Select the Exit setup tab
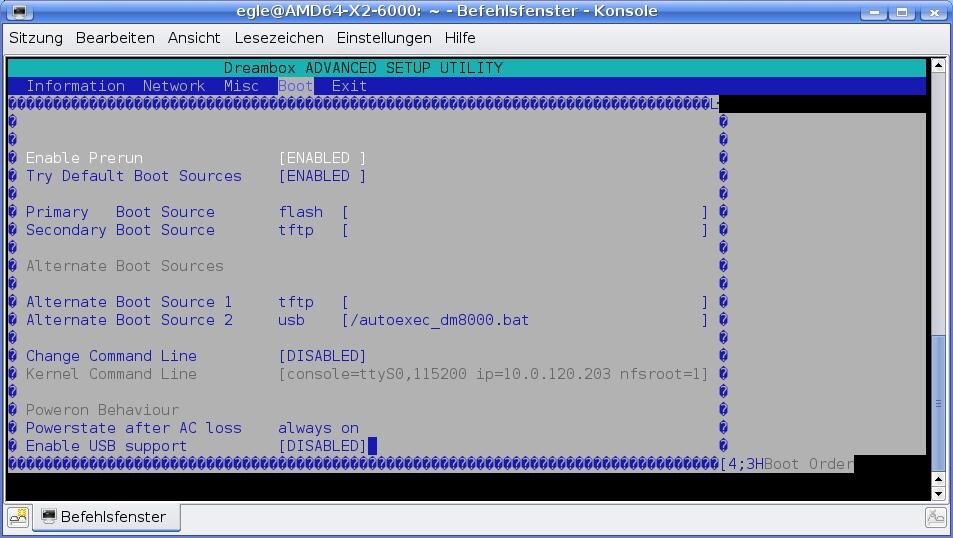 349,86
